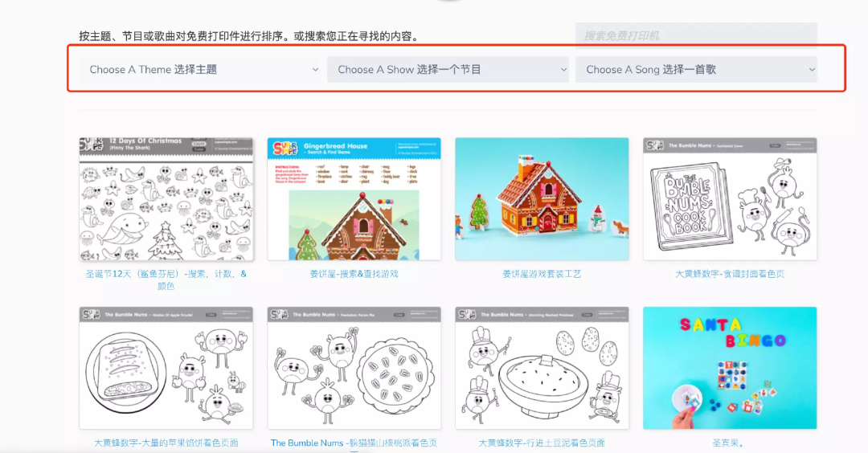Viewport: 868px width, 453px height.
Task: Open the Mashed Potatoes coloring page thumbnail
Action: tap(542, 368)
